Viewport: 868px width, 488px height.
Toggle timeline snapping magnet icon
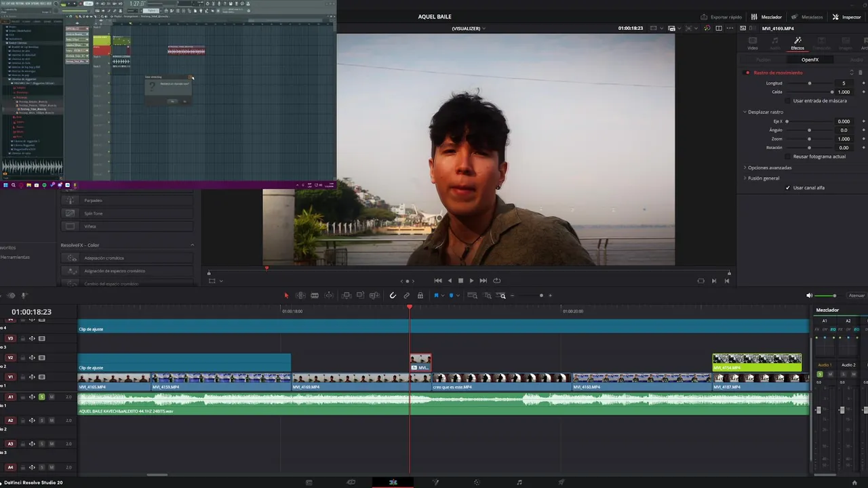point(393,296)
